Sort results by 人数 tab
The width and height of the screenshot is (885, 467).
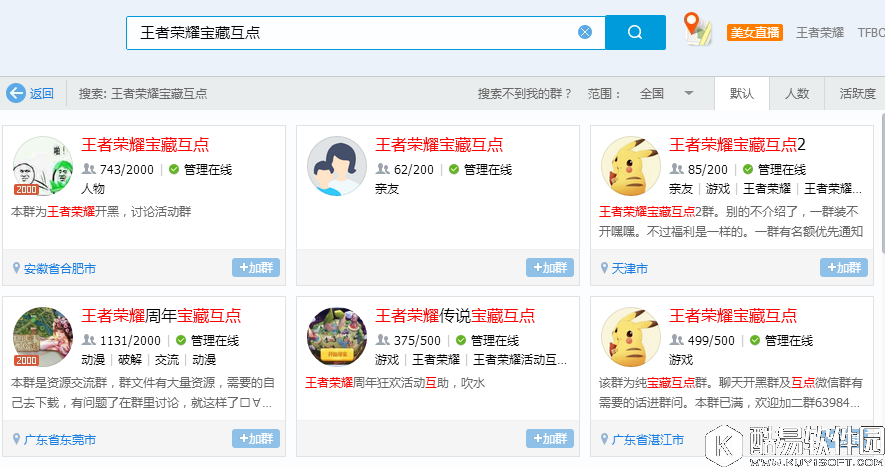[x=797, y=93]
